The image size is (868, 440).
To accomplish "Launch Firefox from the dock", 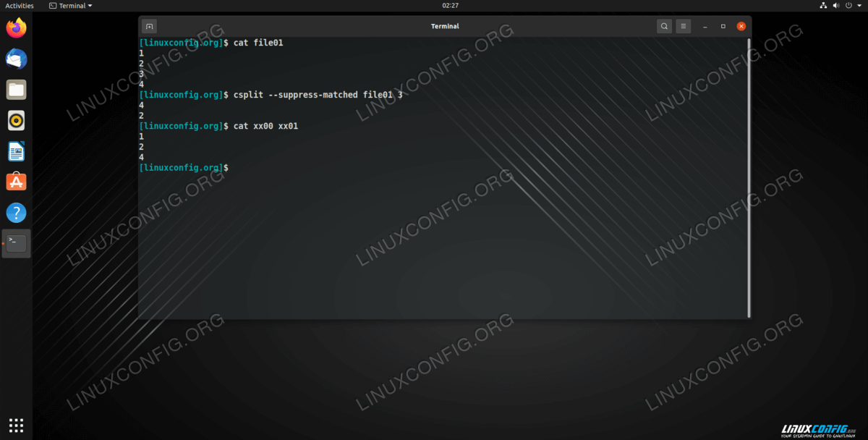I will tap(16, 28).
